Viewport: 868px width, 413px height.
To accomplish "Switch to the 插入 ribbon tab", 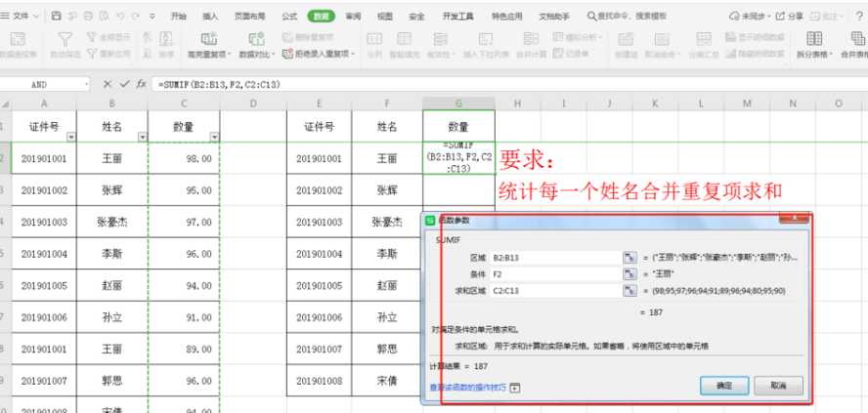I will tap(210, 16).
